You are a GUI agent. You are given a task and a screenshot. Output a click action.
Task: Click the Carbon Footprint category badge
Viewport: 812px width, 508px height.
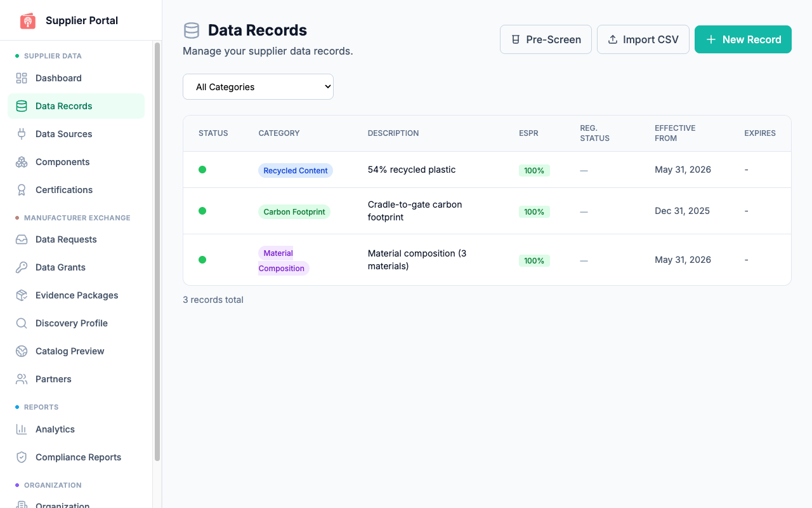294,211
